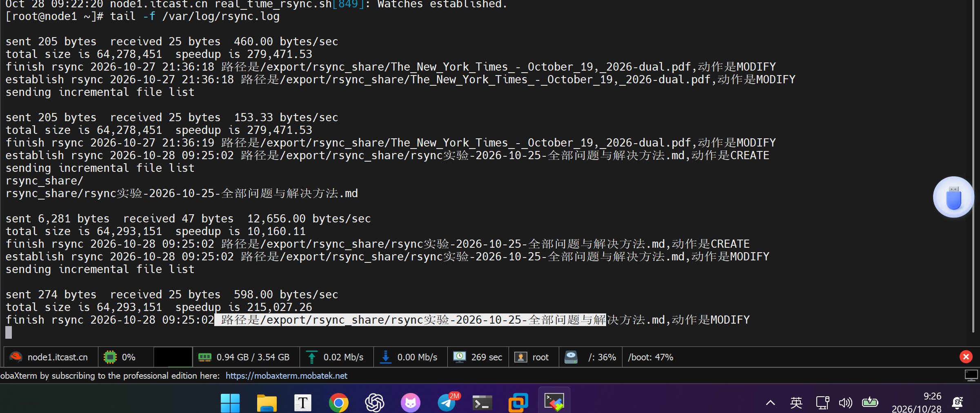Screen dimensions: 980x413
Task: Click the terminal cursor block at bottom
Action: 9,333
